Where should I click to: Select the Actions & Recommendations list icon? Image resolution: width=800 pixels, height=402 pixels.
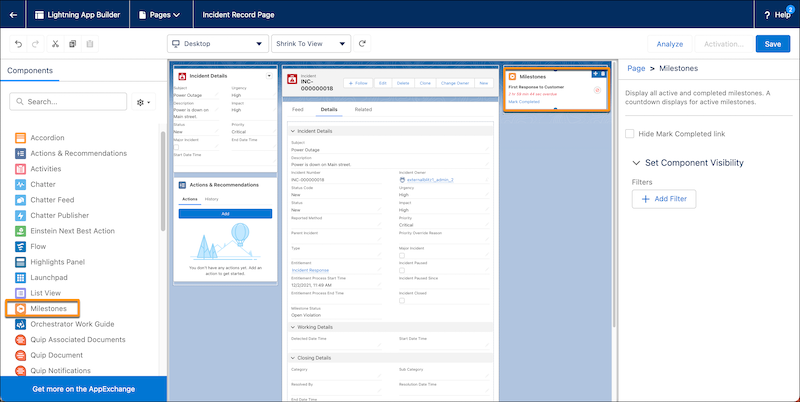tap(20, 153)
